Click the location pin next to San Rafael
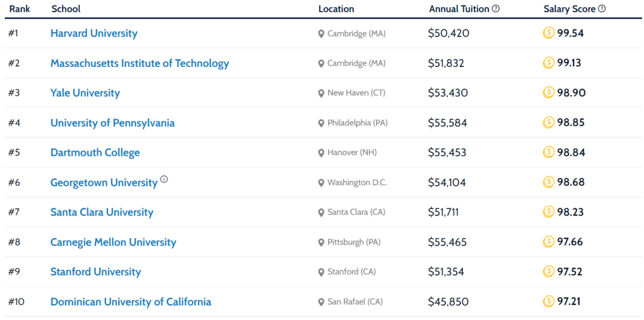The height and width of the screenshot is (320, 644). point(321,303)
